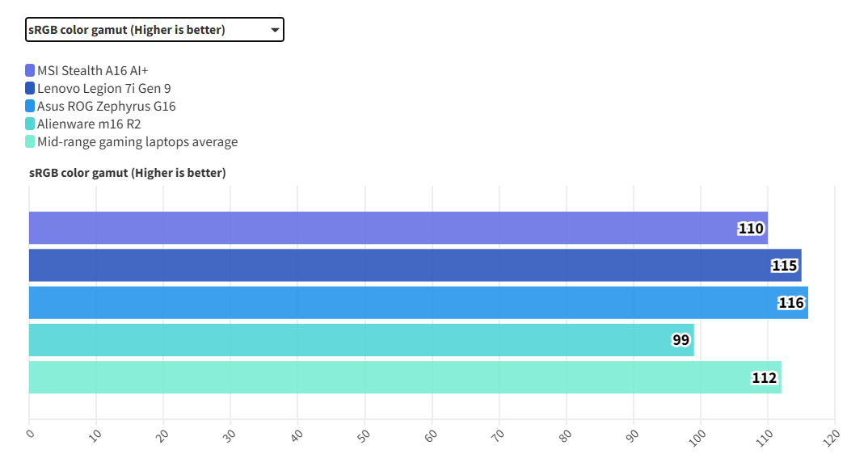
Task: Click the teal Alienware m16 R2 legend swatch
Action: [30, 124]
